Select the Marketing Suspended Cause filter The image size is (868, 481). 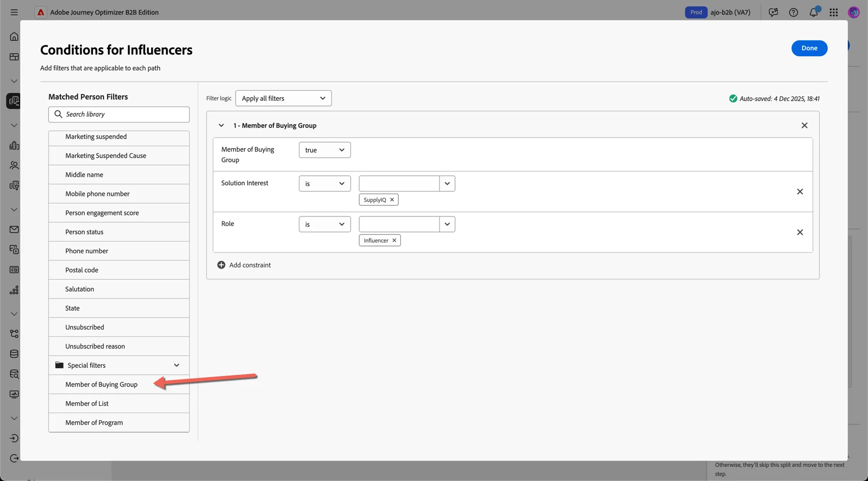tap(119, 156)
